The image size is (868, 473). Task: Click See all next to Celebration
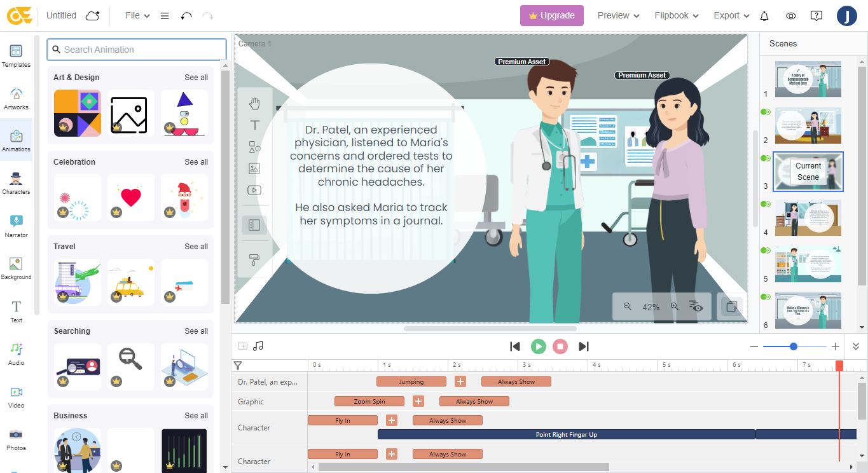(x=196, y=162)
